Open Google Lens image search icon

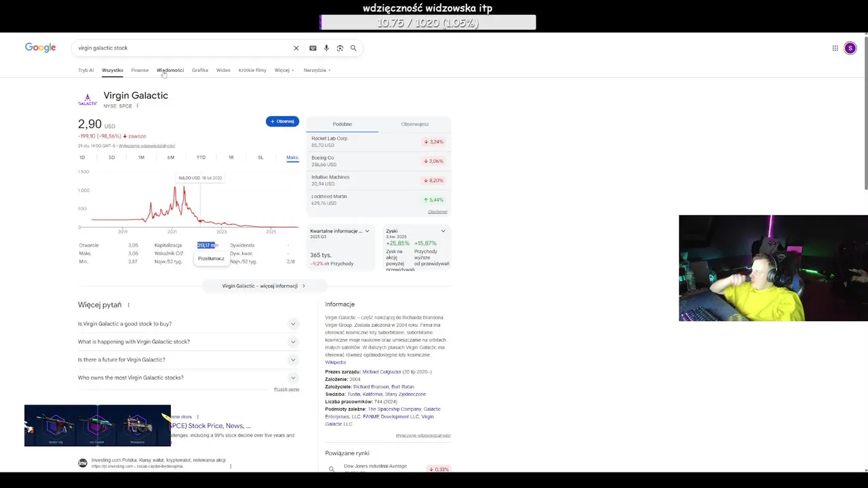pos(340,48)
